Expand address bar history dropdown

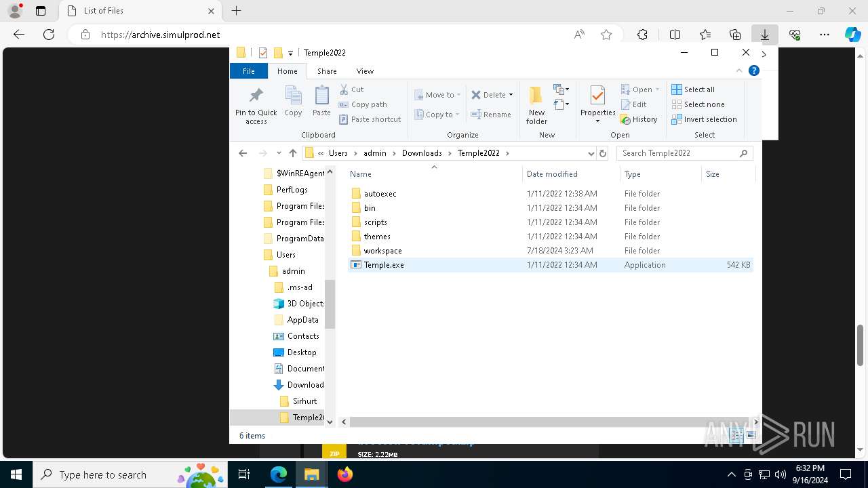tap(591, 153)
